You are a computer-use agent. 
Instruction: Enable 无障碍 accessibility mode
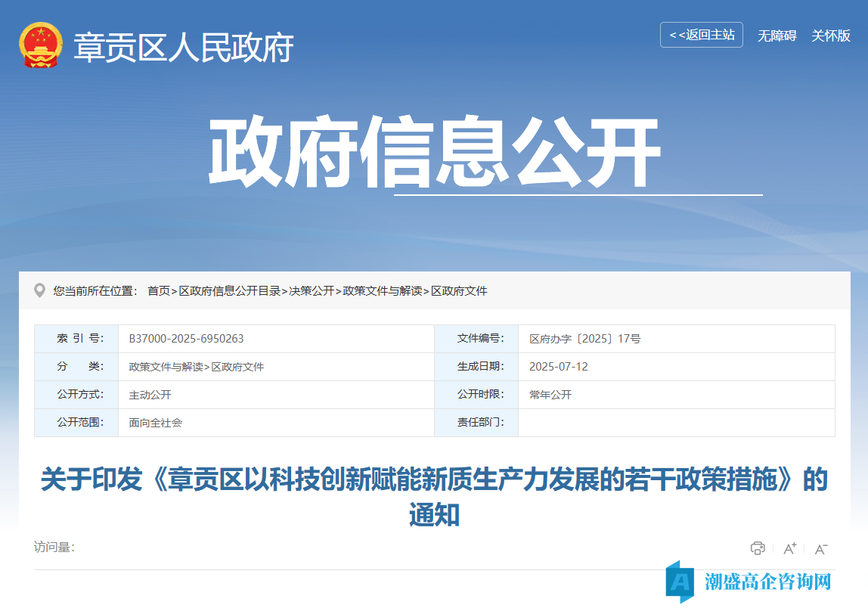[778, 36]
